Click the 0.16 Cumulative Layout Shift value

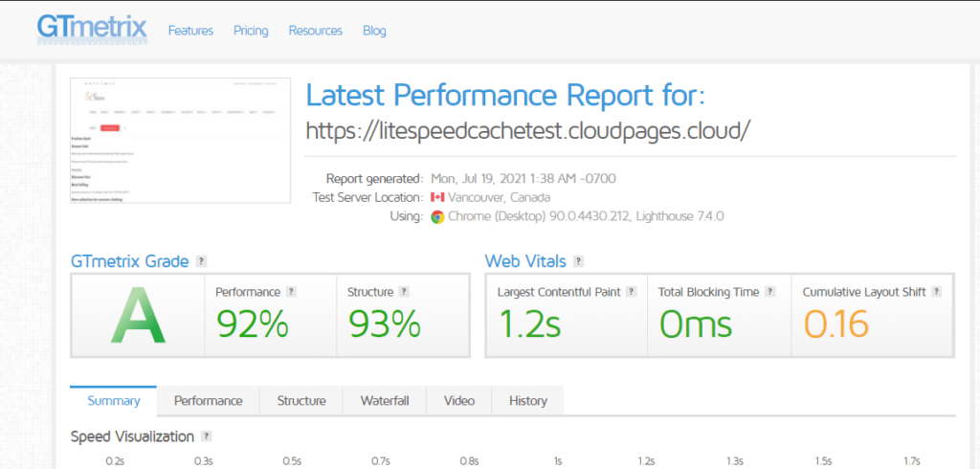(836, 324)
